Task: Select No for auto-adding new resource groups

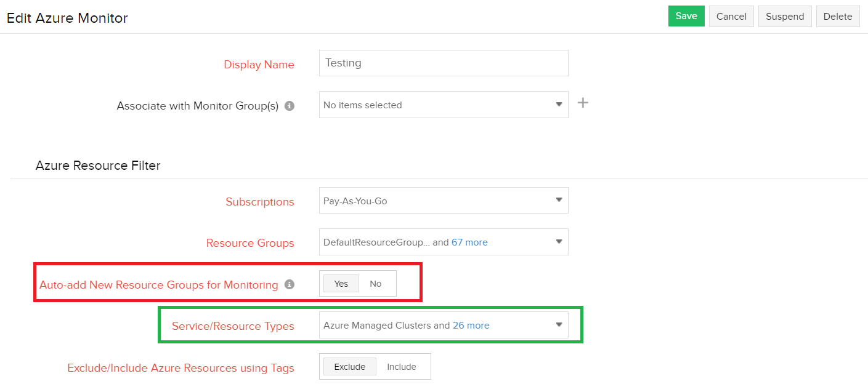Action: point(375,284)
